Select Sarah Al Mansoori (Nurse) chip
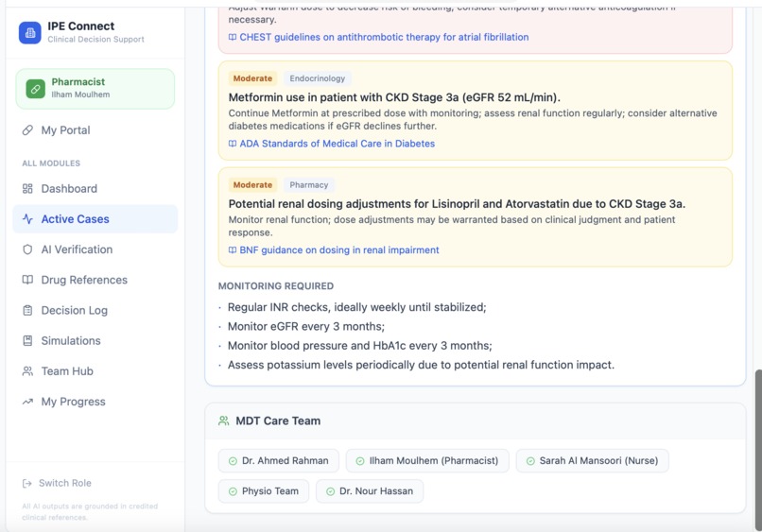Viewport: 762px width, 532px height. click(x=593, y=460)
